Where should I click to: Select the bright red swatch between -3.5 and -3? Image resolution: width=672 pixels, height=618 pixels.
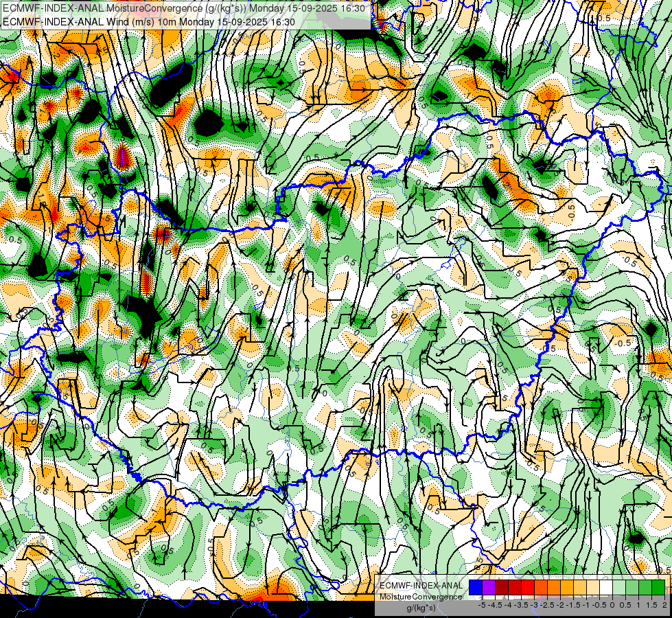coord(528,588)
